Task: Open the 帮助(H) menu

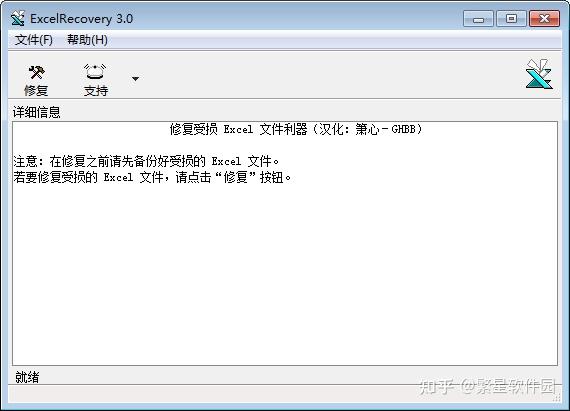Action: tap(87, 40)
